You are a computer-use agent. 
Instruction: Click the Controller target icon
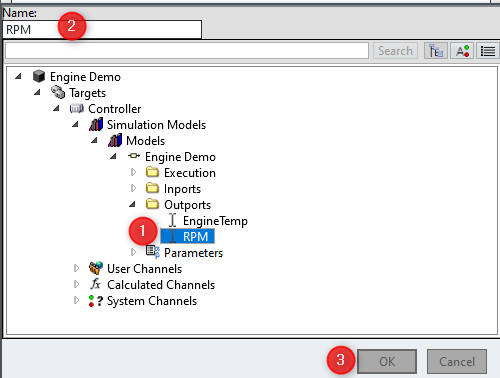pyautogui.click(x=77, y=108)
